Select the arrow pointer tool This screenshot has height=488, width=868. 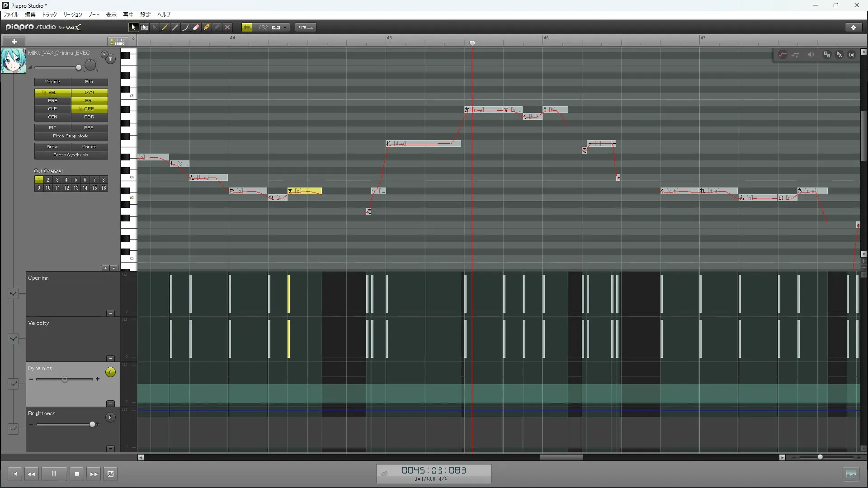tap(133, 28)
